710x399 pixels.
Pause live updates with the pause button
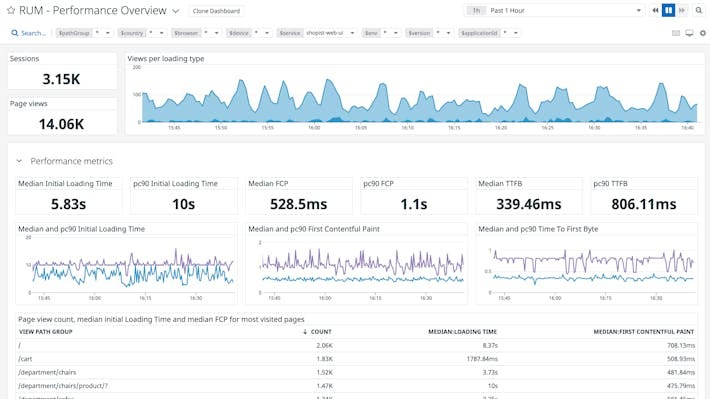coord(668,10)
